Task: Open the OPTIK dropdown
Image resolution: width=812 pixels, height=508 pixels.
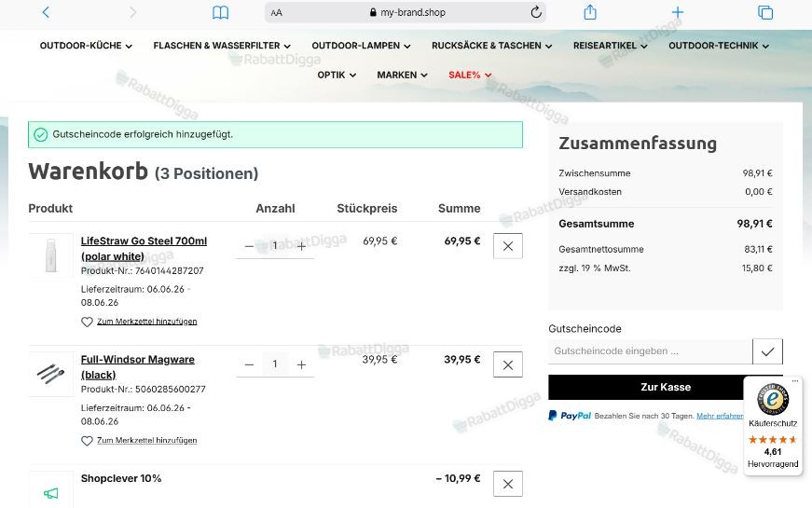Action: (337, 76)
